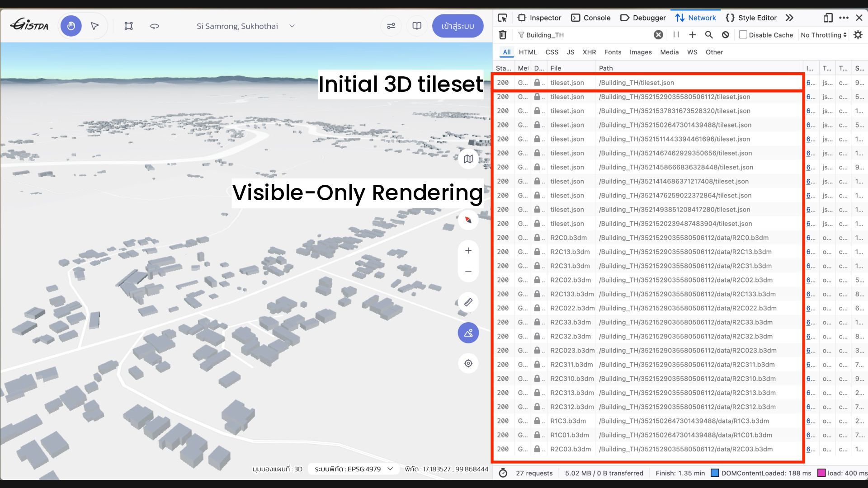Enable the Disable Cache checkbox
The width and height of the screenshot is (868, 488).
click(743, 35)
